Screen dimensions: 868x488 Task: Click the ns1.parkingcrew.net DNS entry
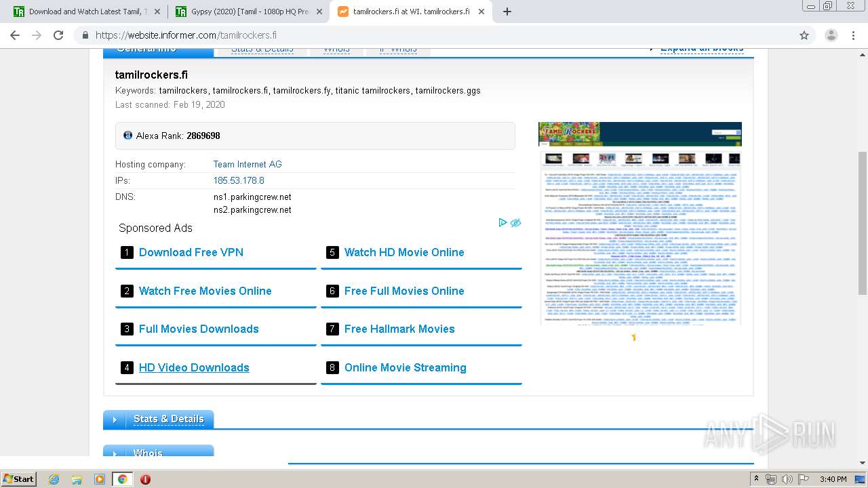pos(252,197)
